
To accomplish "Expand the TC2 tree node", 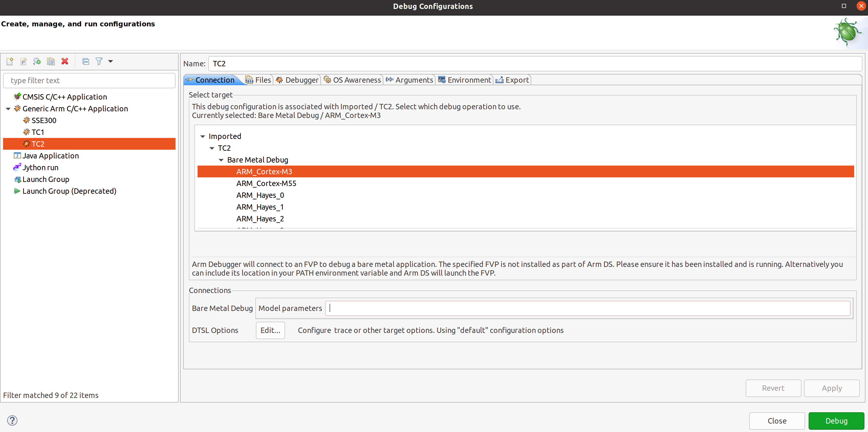I will click(x=213, y=148).
